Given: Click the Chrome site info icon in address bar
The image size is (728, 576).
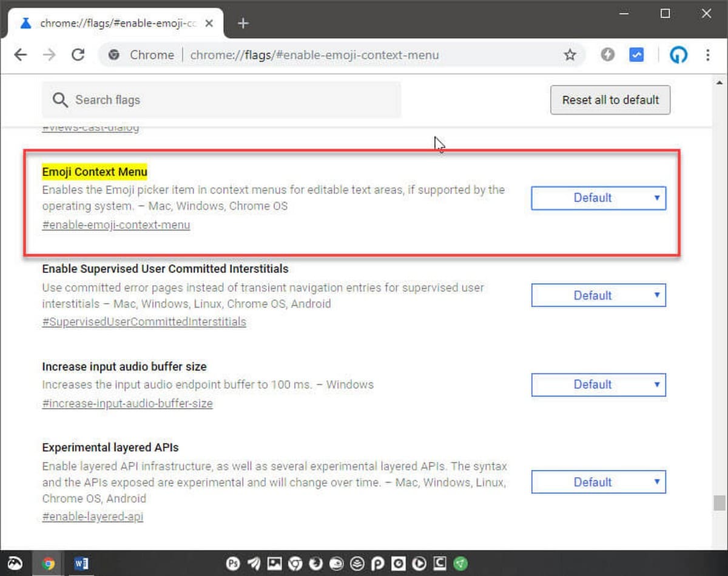Looking at the screenshot, I should pyautogui.click(x=113, y=55).
